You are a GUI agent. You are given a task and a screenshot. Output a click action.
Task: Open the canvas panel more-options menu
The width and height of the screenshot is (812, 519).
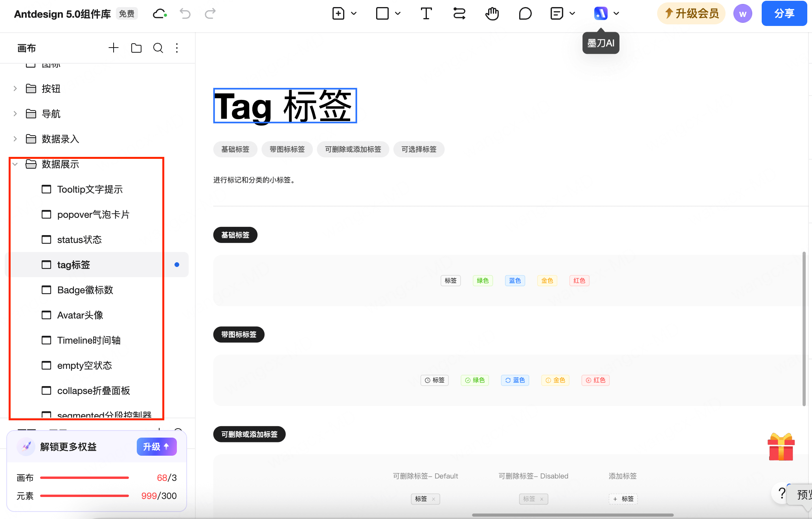(177, 48)
